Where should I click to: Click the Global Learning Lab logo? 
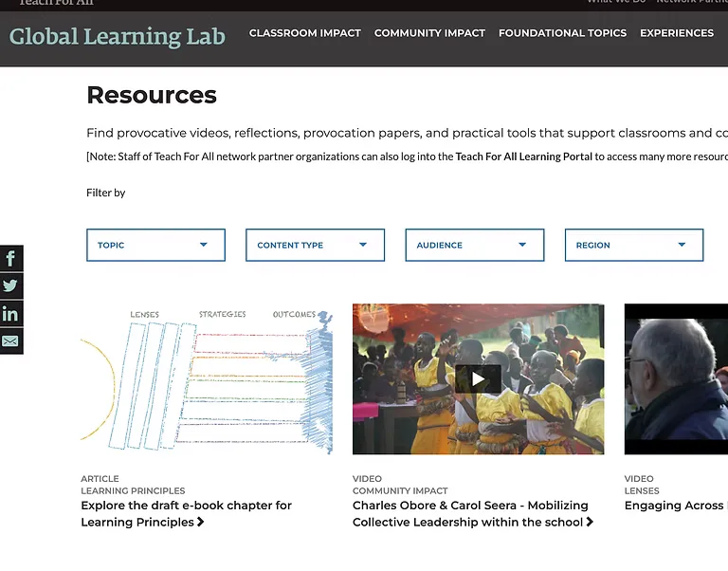pos(117,37)
